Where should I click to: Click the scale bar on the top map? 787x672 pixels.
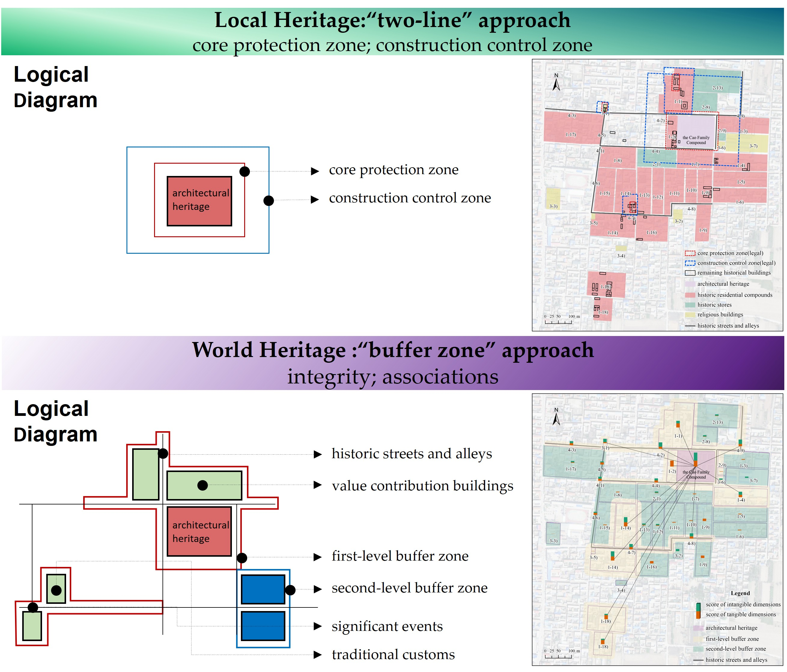coord(558,322)
